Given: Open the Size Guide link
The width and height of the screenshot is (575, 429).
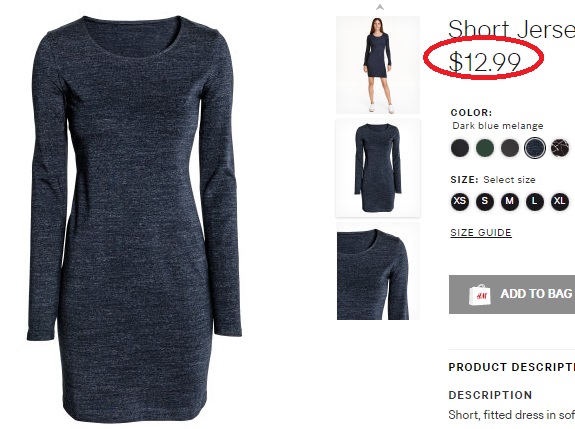Looking at the screenshot, I should (481, 232).
